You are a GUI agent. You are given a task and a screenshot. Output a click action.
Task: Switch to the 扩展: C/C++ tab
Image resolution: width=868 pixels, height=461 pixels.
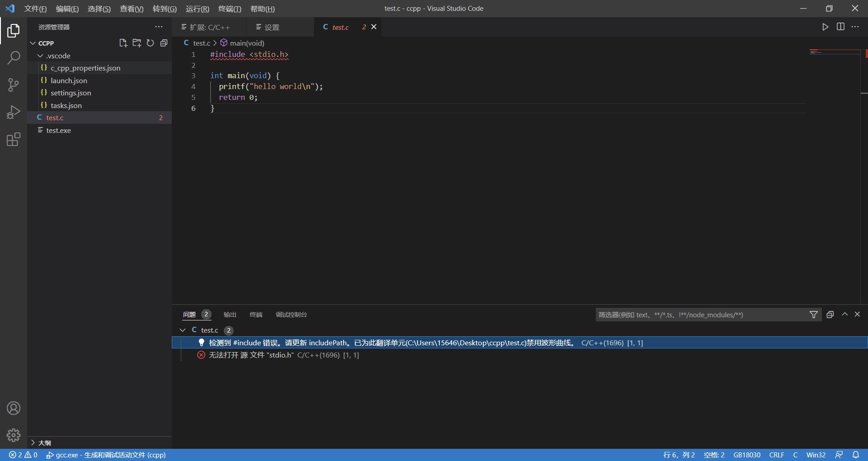[x=209, y=27]
